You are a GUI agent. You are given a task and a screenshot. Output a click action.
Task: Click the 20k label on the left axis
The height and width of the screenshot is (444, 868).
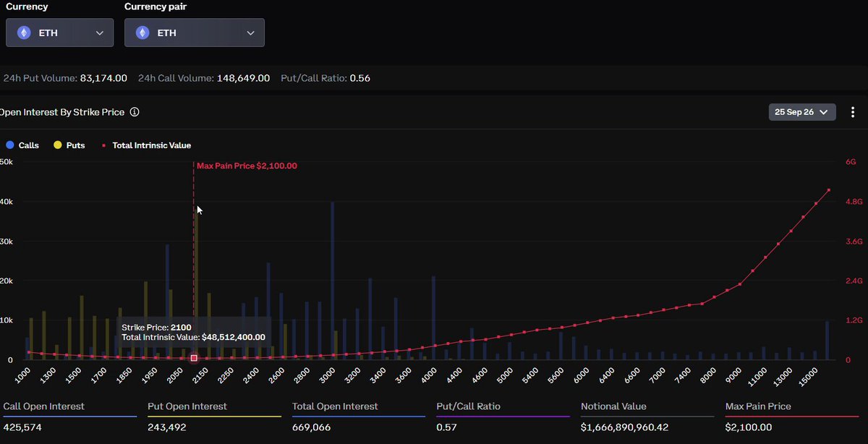(7, 281)
